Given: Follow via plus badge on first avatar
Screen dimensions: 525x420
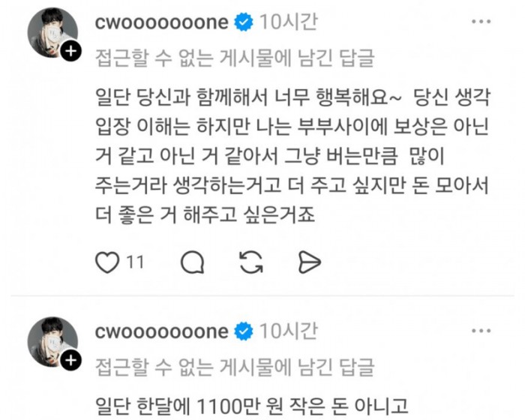Looking at the screenshot, I should pos(70,51).
